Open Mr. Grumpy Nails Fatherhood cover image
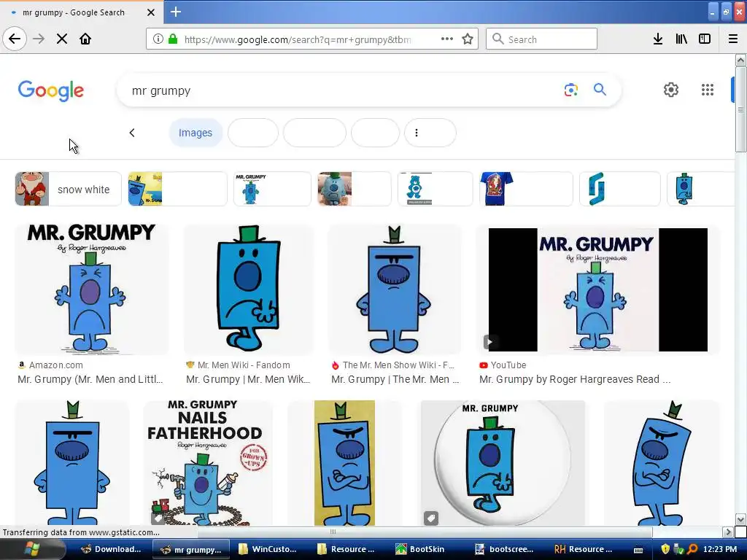Viewport: 747px width, 560px height. tap(208, 463)
